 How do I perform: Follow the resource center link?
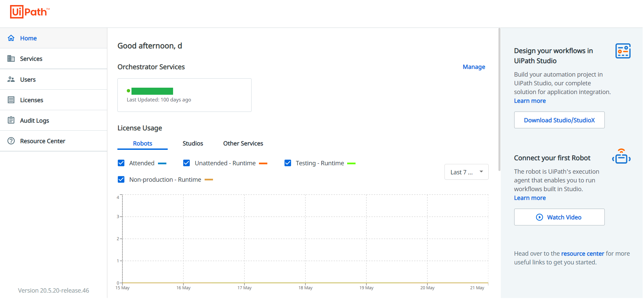tap(583, 254)
